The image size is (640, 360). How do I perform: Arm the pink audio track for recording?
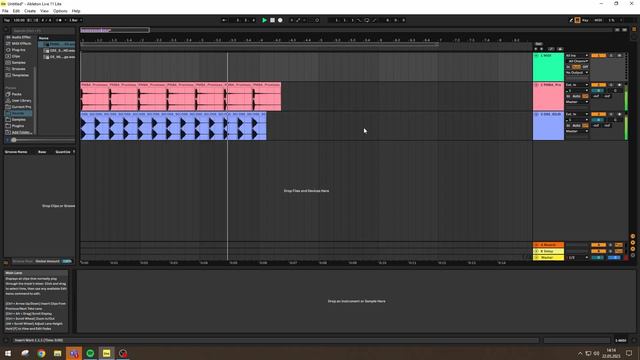619,85
